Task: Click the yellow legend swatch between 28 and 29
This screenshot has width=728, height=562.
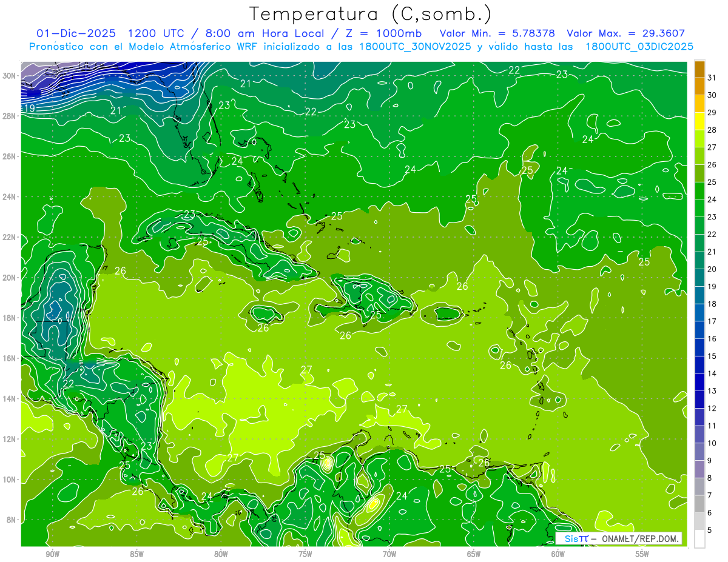Action: click(700, 121)
